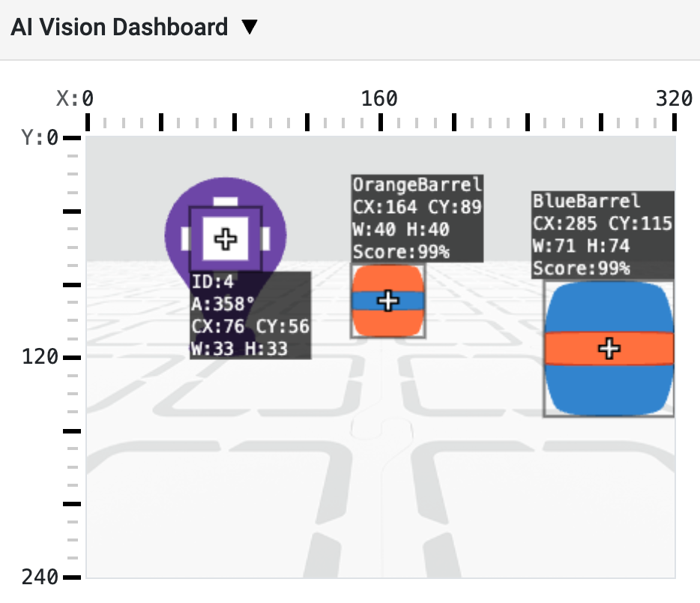Click the white square inside the AprilTag marker

coord(225,238)
